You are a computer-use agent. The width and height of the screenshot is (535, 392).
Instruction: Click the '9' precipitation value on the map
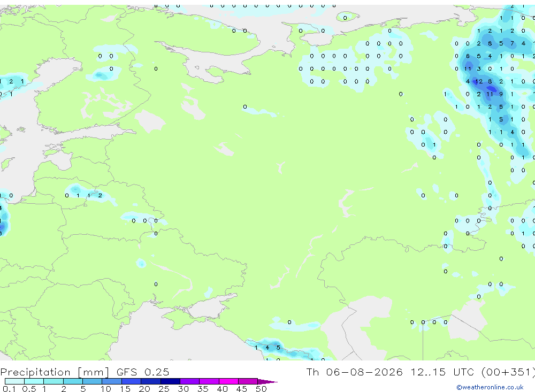[501, 94]
